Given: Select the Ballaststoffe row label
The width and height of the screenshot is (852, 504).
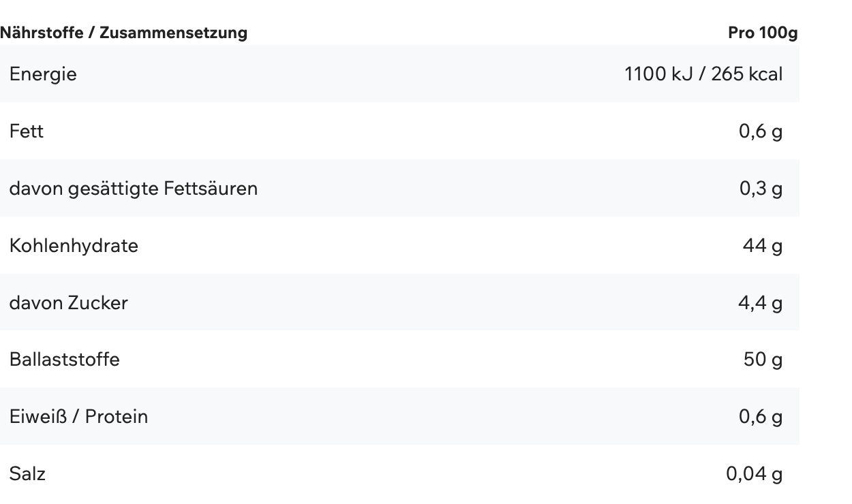Looking at the screenshot, I should click(65, 359).
